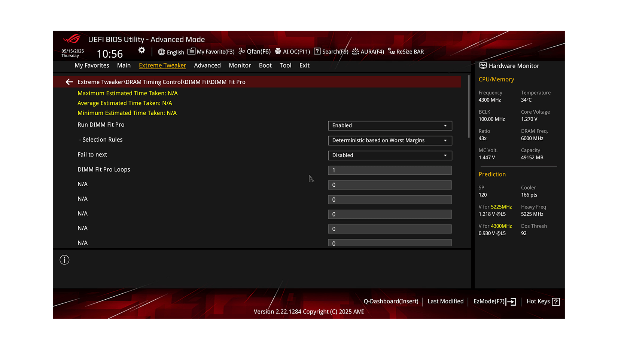Click the ROG logo
The width and height of the screenshot is (618, 364).
click(x=72, y=39)
